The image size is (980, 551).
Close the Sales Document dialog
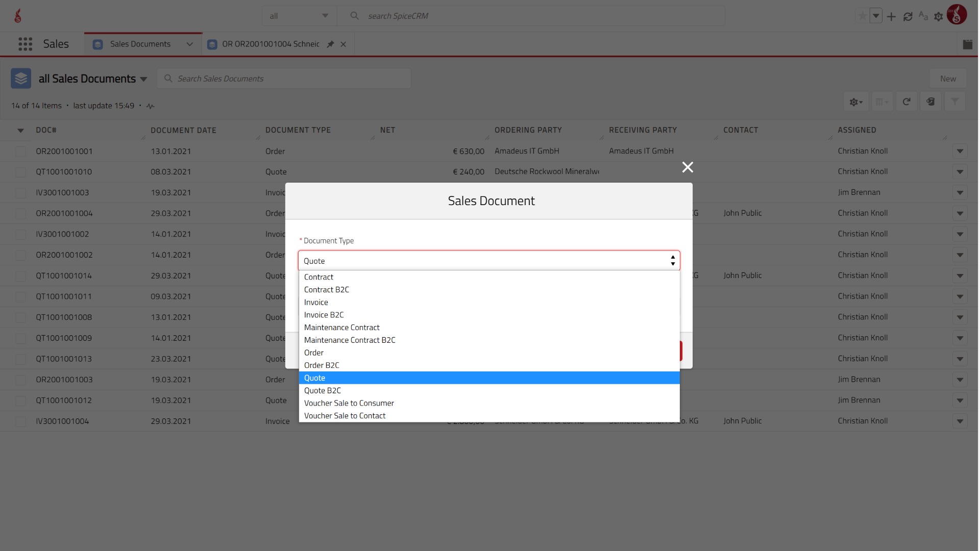(688, 167)
